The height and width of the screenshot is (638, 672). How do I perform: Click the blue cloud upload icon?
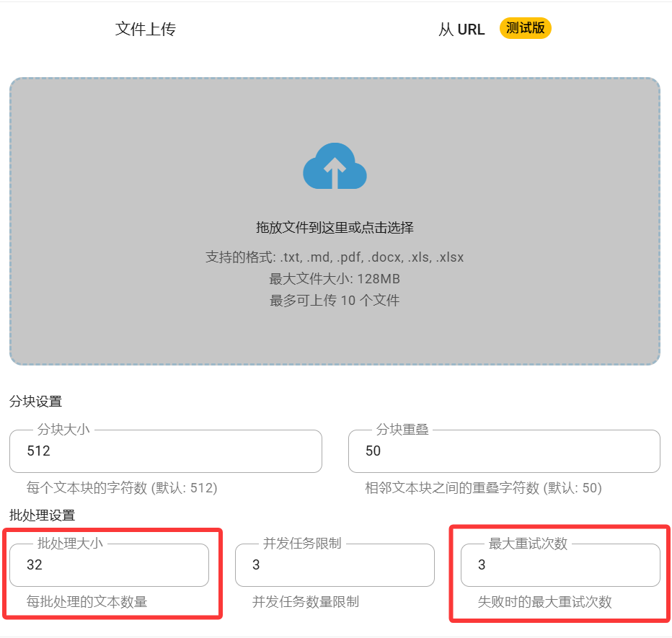click(x=334, y=166)
